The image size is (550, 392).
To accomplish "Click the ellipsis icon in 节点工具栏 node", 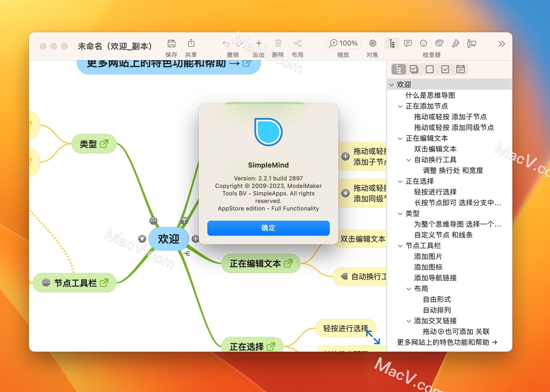I will [x=46, y=283].
